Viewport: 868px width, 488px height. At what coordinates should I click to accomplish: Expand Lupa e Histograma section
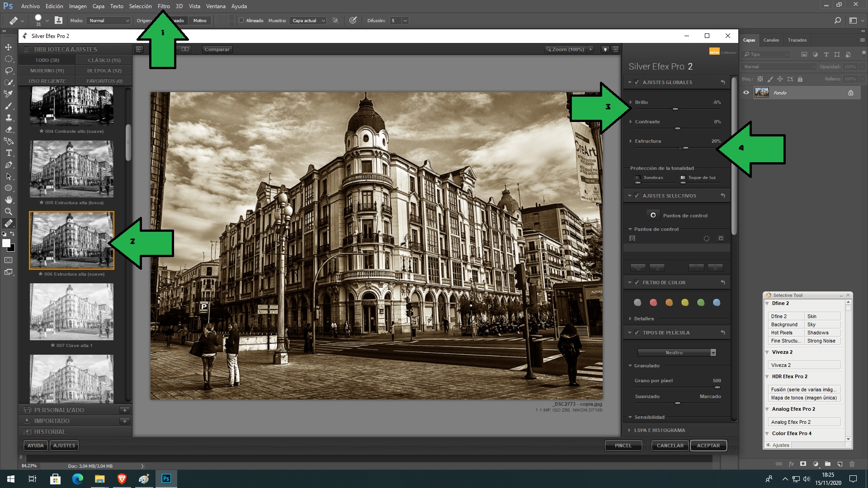629,430
